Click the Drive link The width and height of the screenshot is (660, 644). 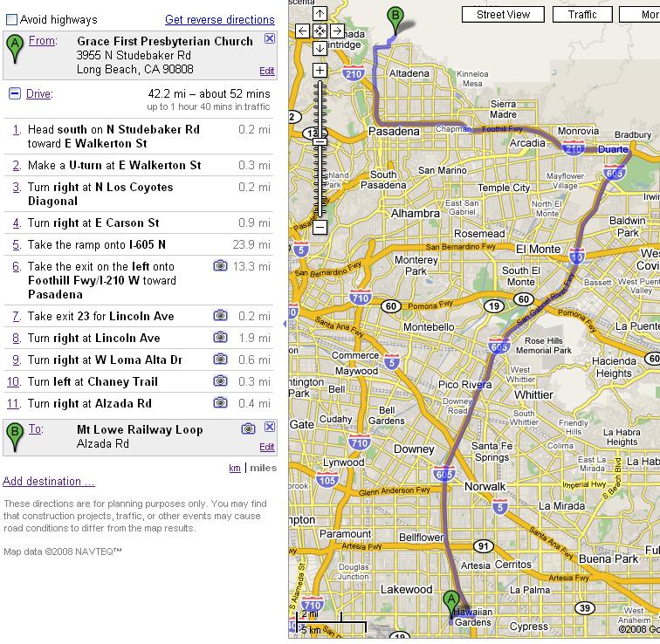click(x=38, y=93)
